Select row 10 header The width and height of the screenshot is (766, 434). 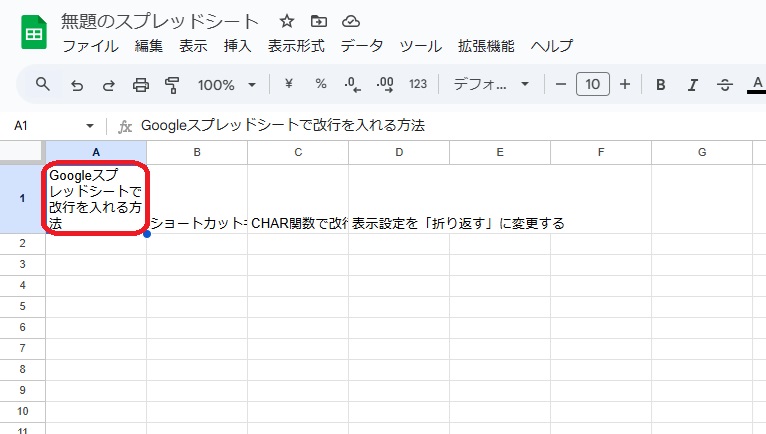22,412
